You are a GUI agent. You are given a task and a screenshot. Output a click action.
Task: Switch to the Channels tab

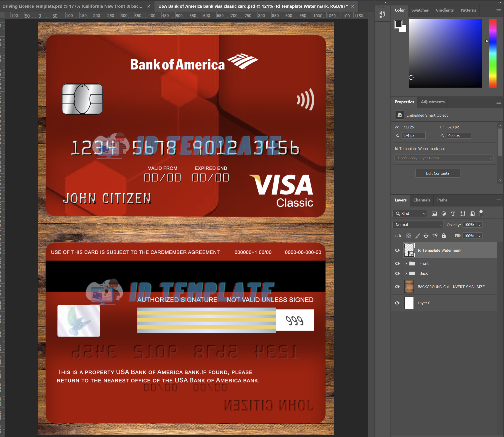click(422, 200)
